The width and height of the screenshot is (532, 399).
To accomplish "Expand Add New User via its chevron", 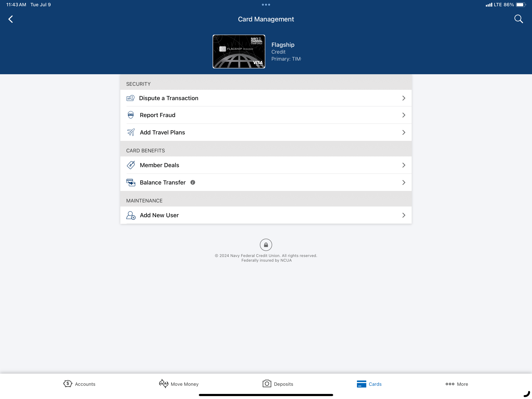I will click(x=403, y=215).
